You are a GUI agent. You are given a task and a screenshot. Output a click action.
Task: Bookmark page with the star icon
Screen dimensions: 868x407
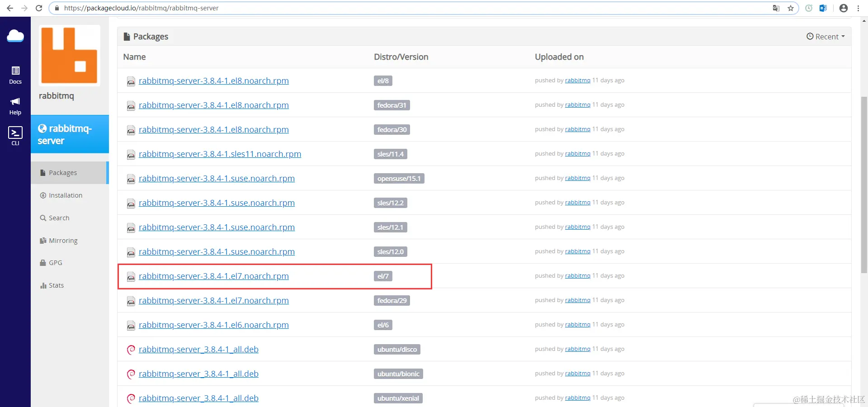(x=791, y=8)
